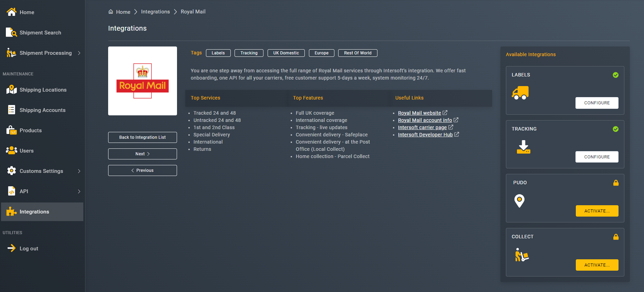Open Shipping Locations menu item
This screenshot has width=644, height=292.
[x=42, y=90]
